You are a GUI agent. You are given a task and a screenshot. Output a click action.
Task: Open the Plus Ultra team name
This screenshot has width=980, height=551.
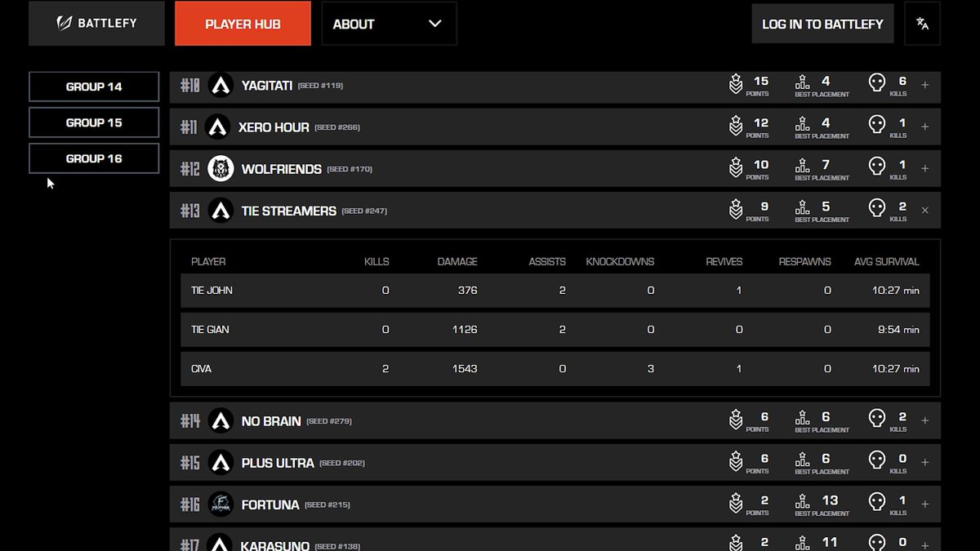click(278, 463)
